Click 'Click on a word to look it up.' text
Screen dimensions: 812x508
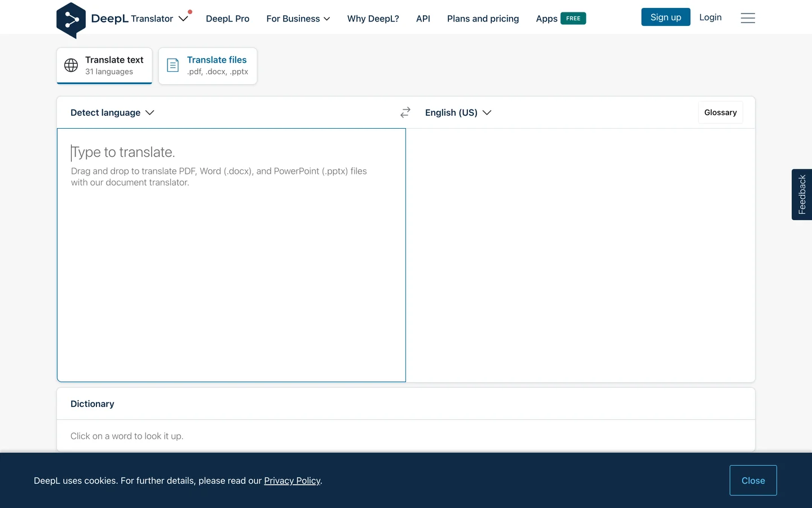(127, 436)
